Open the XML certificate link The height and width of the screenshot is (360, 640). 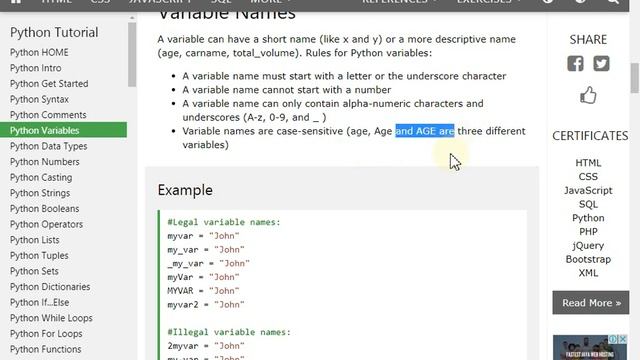coord(588,273)
